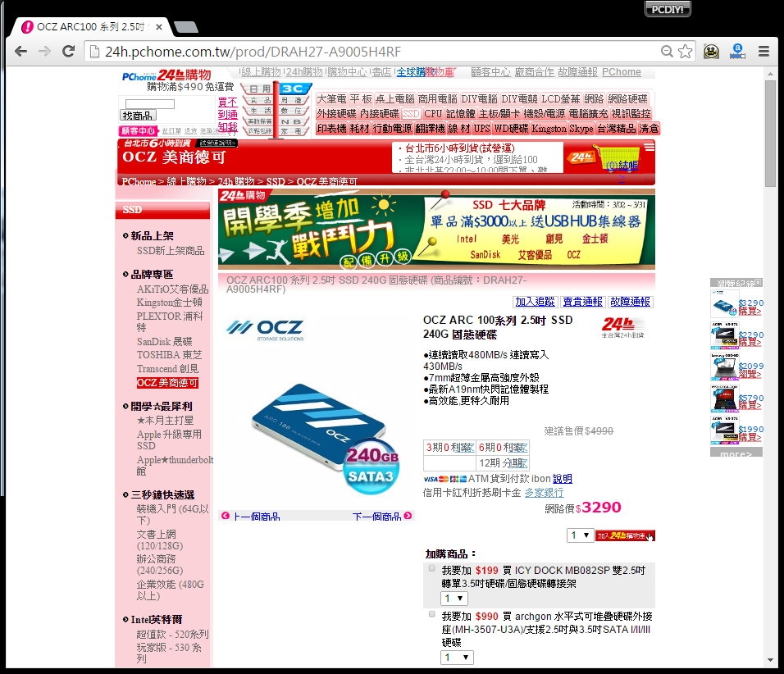Open the 外接硬碟 category menu item

pos(336,114)
